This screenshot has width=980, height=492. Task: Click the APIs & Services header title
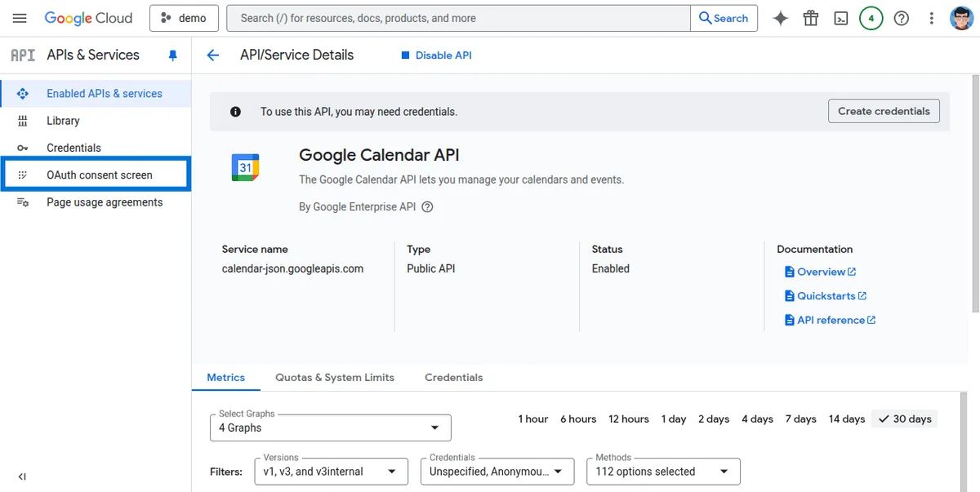(93, 55)
